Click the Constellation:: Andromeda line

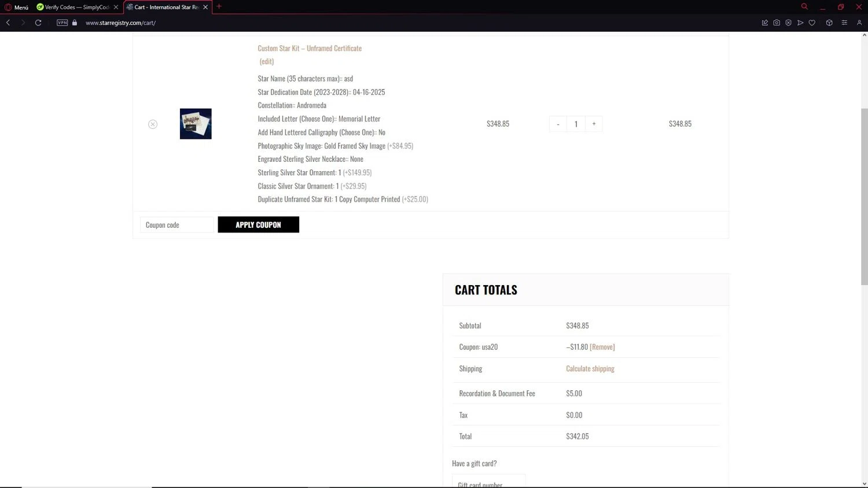click(x=292, y=105)
